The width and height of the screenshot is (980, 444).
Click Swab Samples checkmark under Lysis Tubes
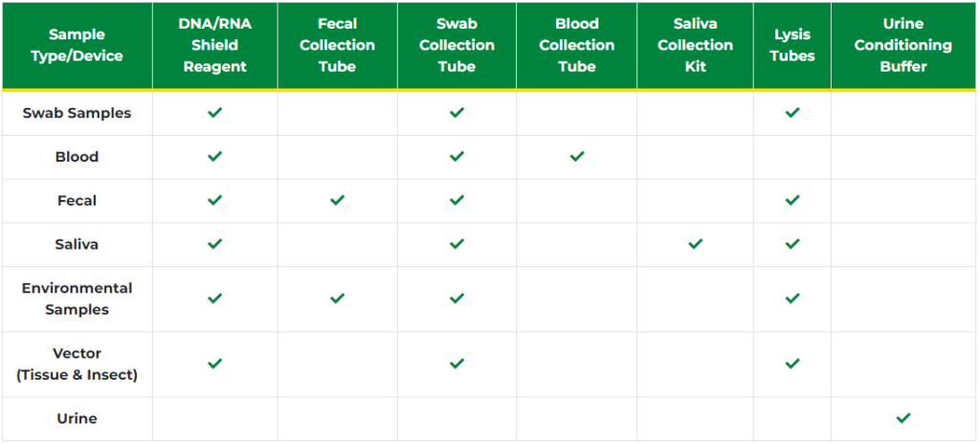point(792,112)
